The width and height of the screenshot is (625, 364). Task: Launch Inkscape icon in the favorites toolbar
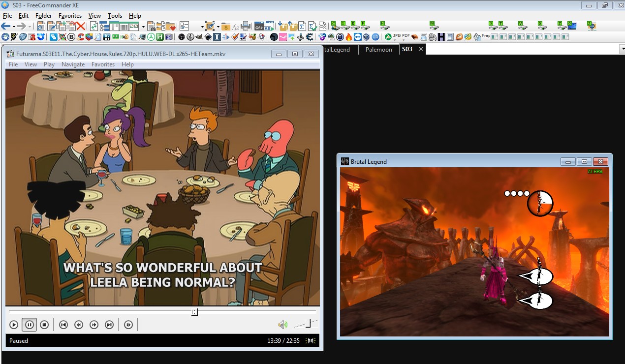(209, 37)
